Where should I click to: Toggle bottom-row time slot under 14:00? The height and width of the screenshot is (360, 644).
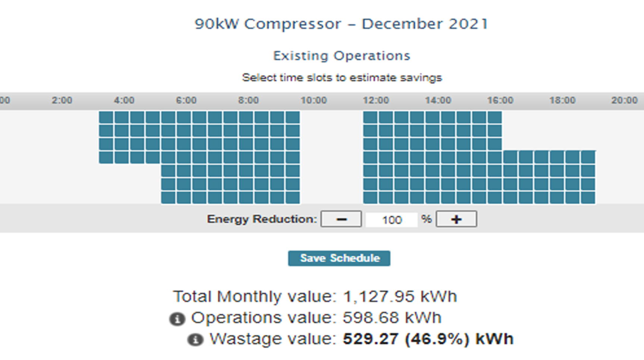pos(432,198)
